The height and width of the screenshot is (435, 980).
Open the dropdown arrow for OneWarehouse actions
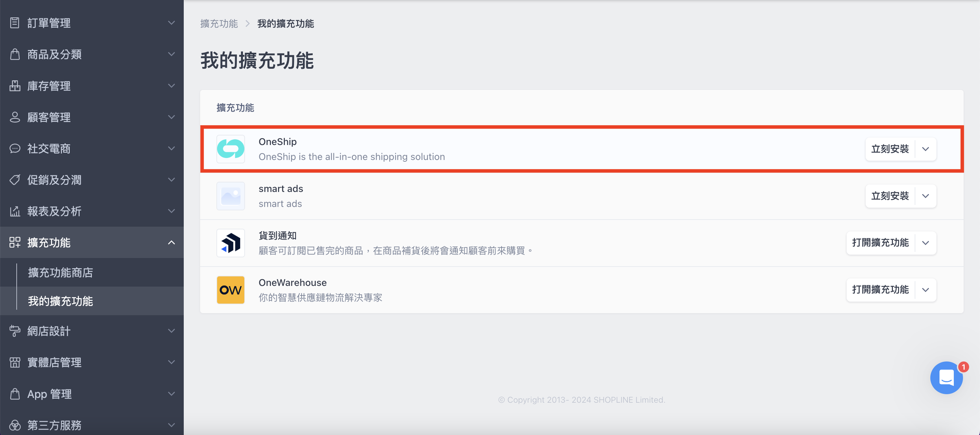tap(926, 290)
